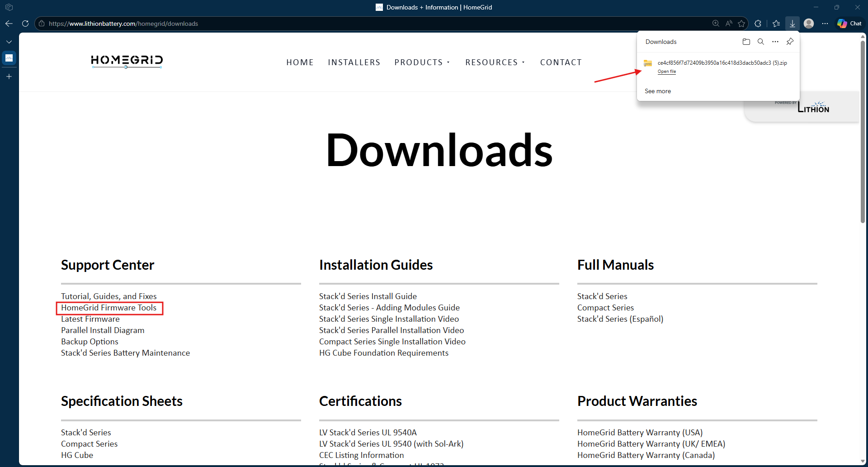Open Stack'd Series Install Guide
Image resolution: width=868 pixels, height=467 pixels.
(368, 296)
